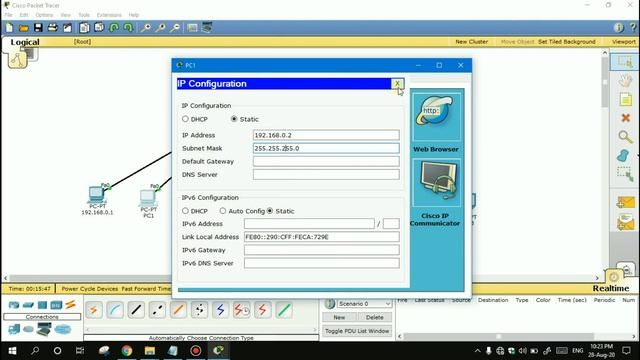Select the Auto Config IPv6 option
This screenshot has width=640, height=360.
coord(222,211)
